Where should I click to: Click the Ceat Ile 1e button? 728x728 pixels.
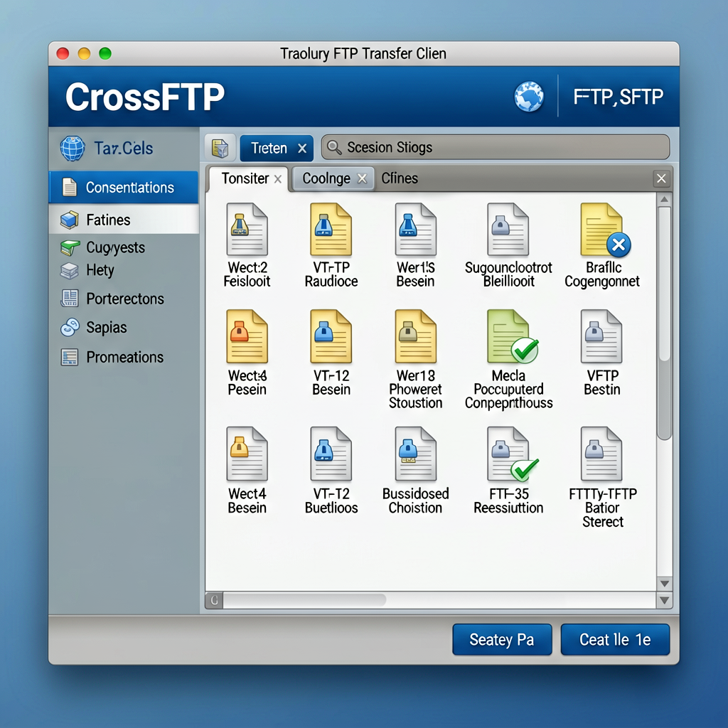coord(615,639)
